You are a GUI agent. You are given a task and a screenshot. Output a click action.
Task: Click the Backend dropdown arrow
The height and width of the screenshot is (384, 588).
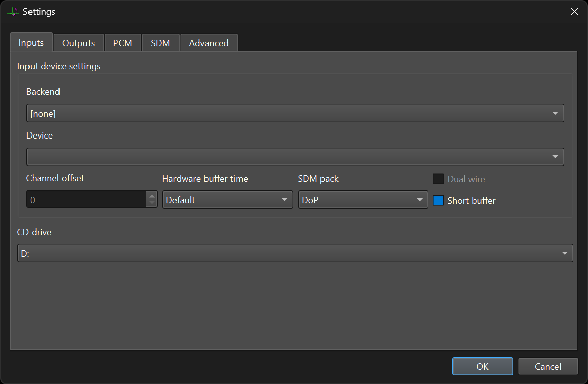click(555, 114)
